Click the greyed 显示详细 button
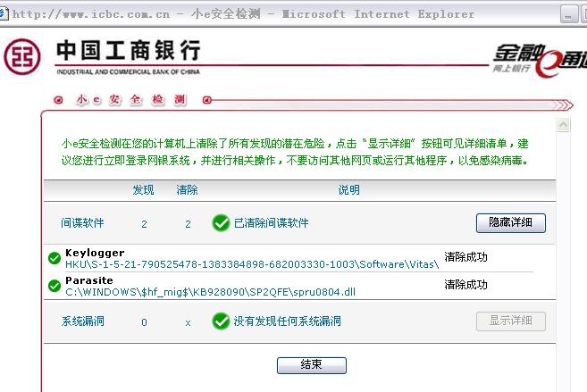Image resolution: width=587 pixels, height=392 pixels. (x=511, y=321)
